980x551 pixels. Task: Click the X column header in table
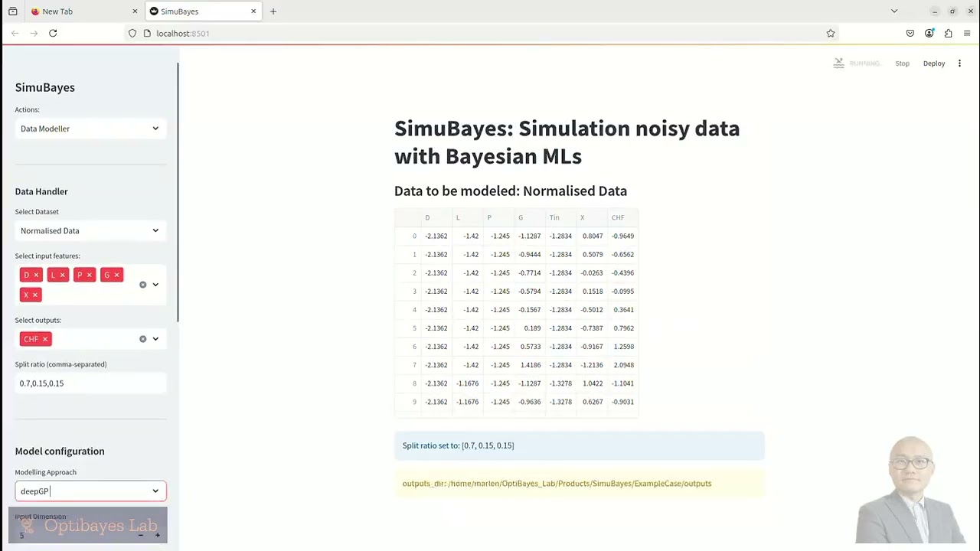click(592, 217)
